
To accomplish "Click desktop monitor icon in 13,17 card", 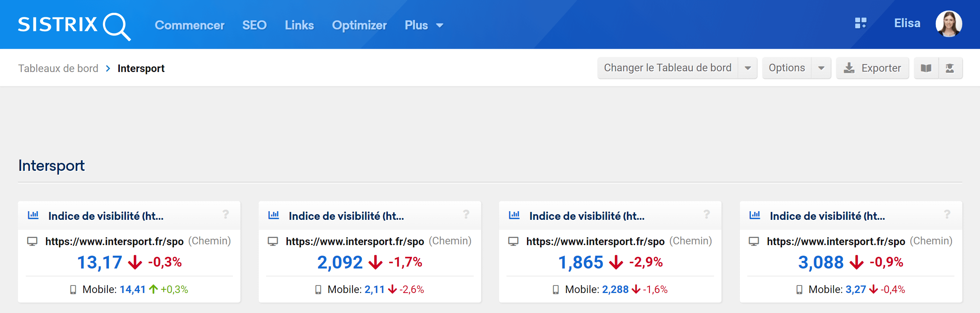I will click(x=32, y=241).
